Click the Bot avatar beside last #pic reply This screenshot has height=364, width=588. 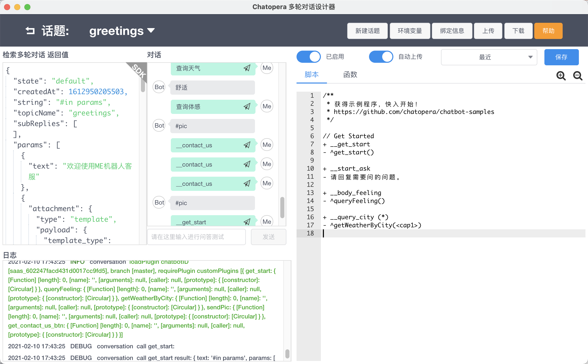159,203
